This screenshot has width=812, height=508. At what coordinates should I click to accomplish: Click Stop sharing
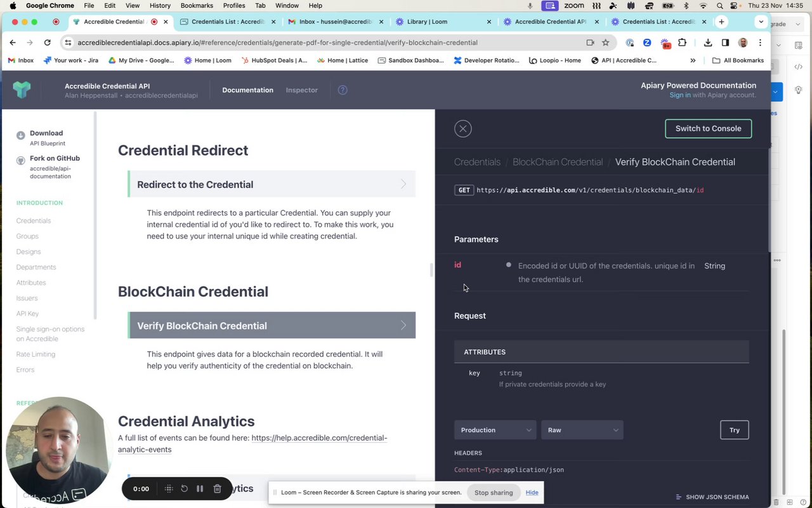494,493
